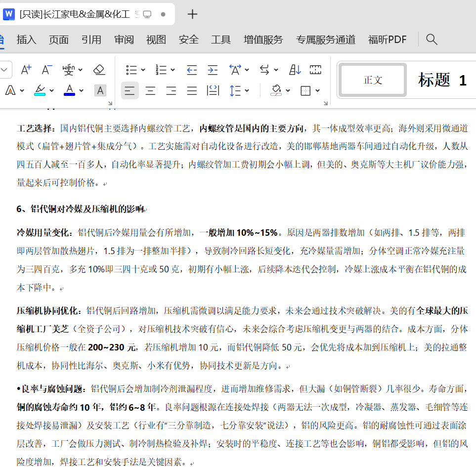Open the borders dropdown arrow
Image resolution: width=476 pixels, height=470 pixels.
click(317, 91)
